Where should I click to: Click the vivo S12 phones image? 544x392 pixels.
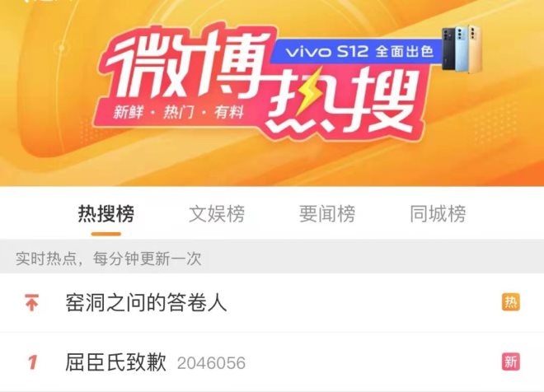point(462,49)
